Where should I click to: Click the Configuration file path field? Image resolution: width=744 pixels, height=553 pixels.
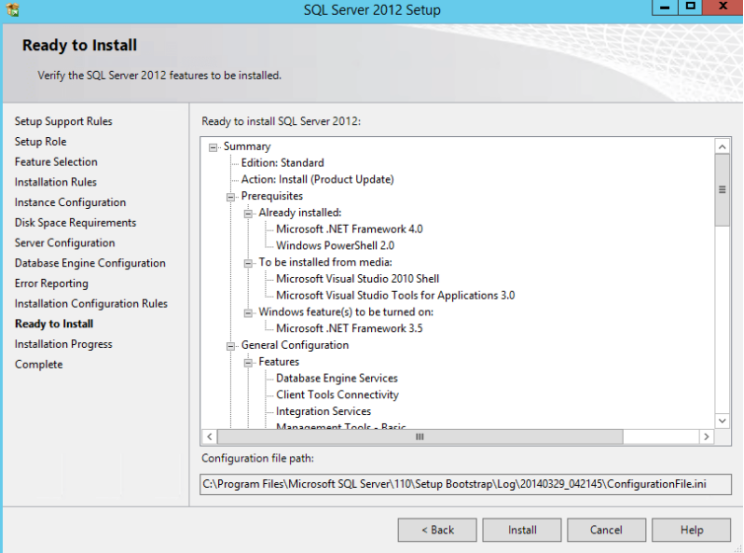tap(465, 484)
